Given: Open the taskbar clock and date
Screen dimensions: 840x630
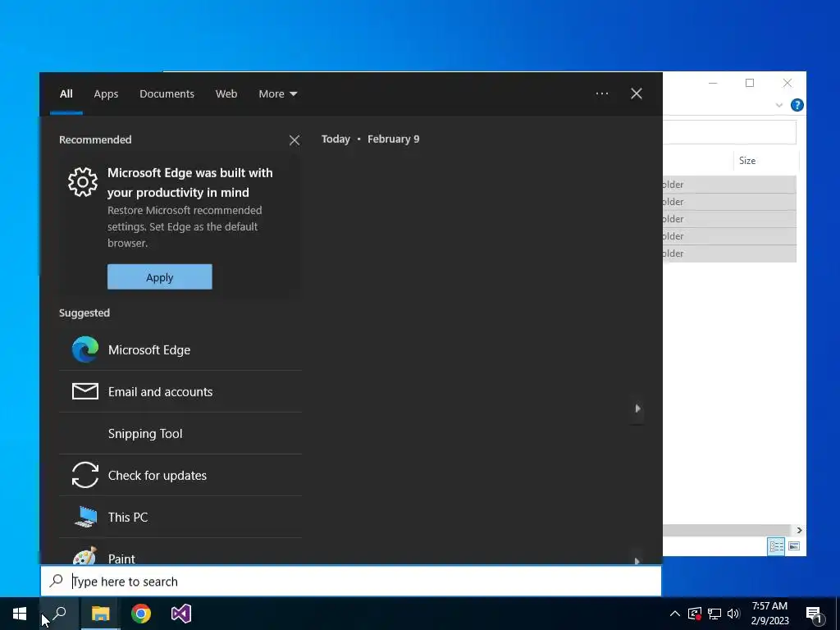Looking at the screenshot, I should 769,614.
